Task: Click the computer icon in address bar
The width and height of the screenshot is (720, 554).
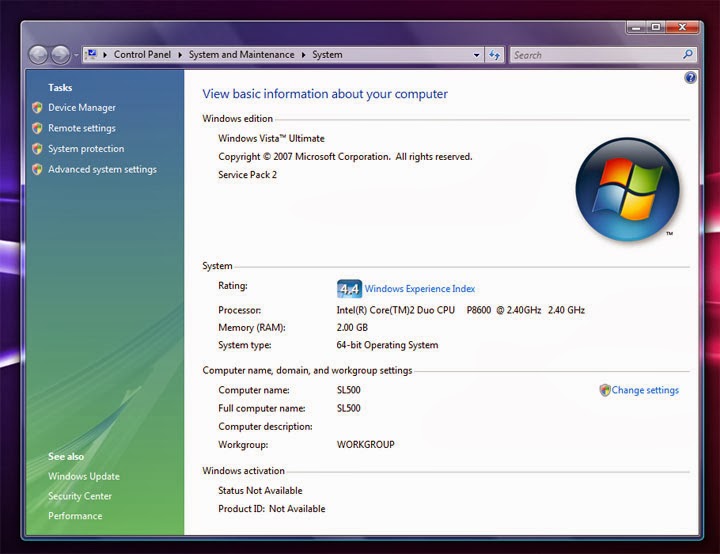Action: click(x=91, y=54)
